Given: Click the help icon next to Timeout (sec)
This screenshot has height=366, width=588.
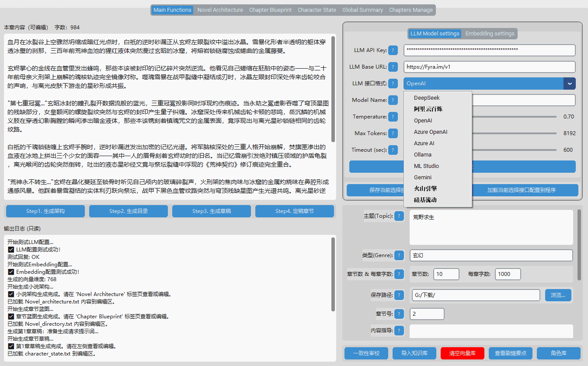Looking at the screenshot, I should (x=393, y=150).
